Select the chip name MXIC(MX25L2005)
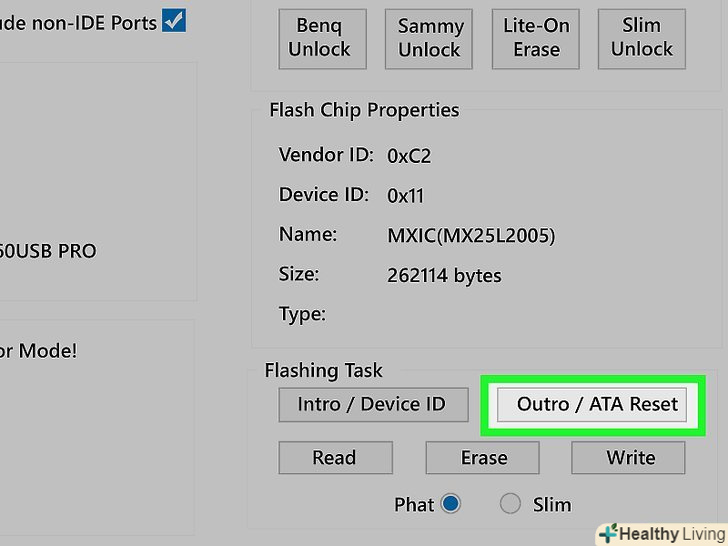This screenshot has height=546, width=728. coord(471,236)
